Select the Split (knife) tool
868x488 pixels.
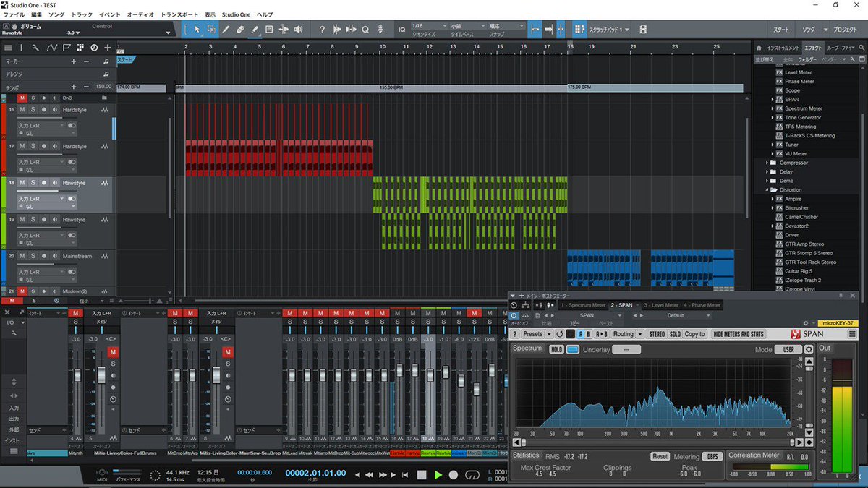226,30
